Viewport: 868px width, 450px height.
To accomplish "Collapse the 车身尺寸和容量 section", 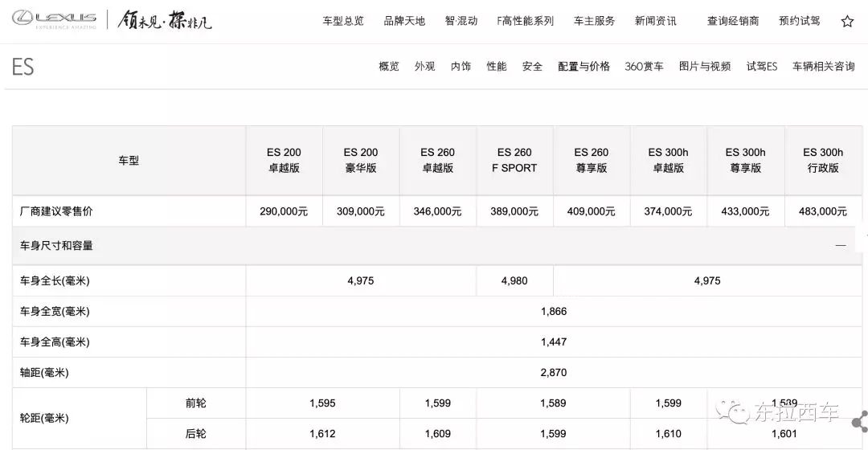I will pos(841,245).
